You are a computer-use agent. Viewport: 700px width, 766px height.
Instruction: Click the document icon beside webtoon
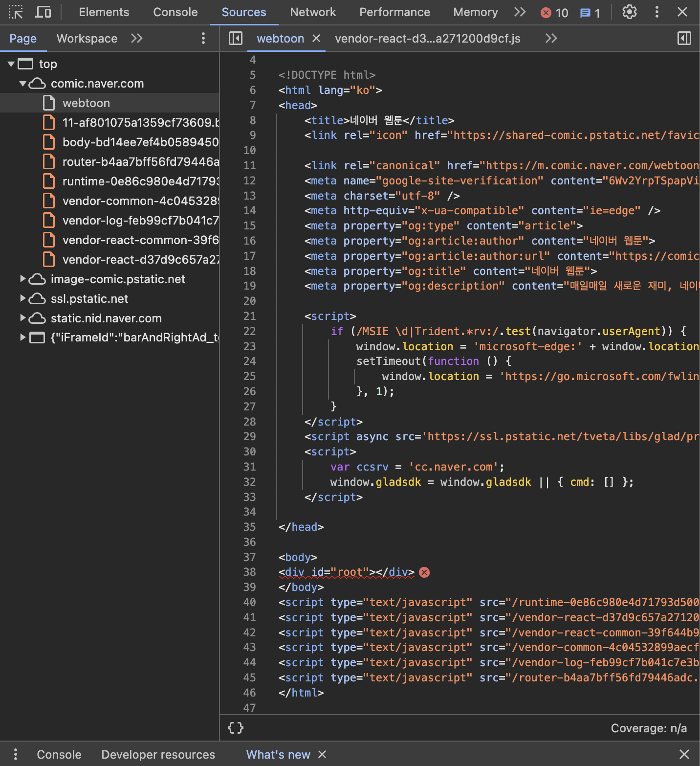[49, 103]
